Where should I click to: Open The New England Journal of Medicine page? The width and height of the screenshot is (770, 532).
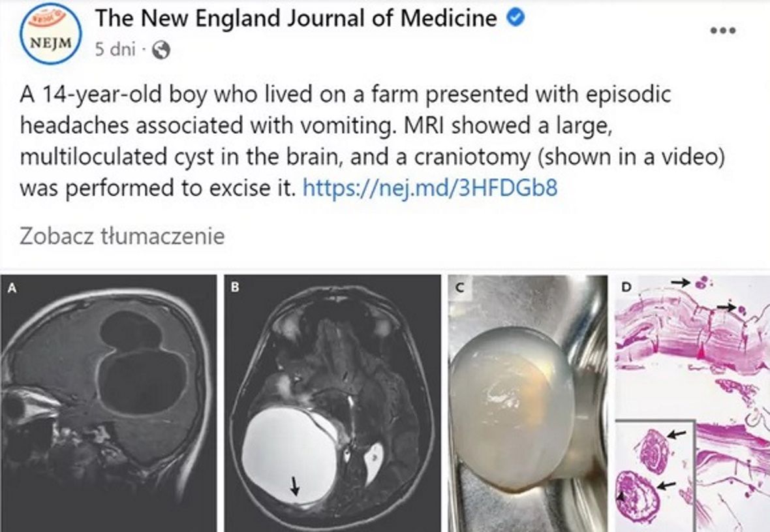coord(296,19)
